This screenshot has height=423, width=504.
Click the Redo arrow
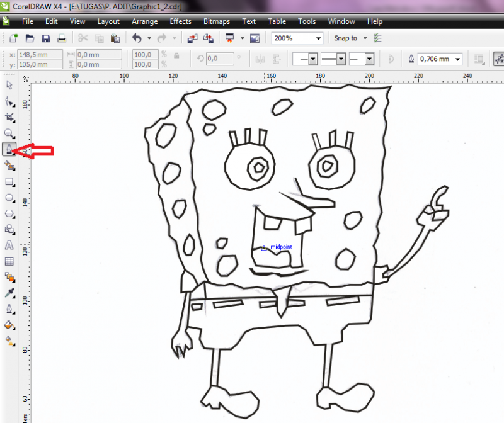[162, 38]
